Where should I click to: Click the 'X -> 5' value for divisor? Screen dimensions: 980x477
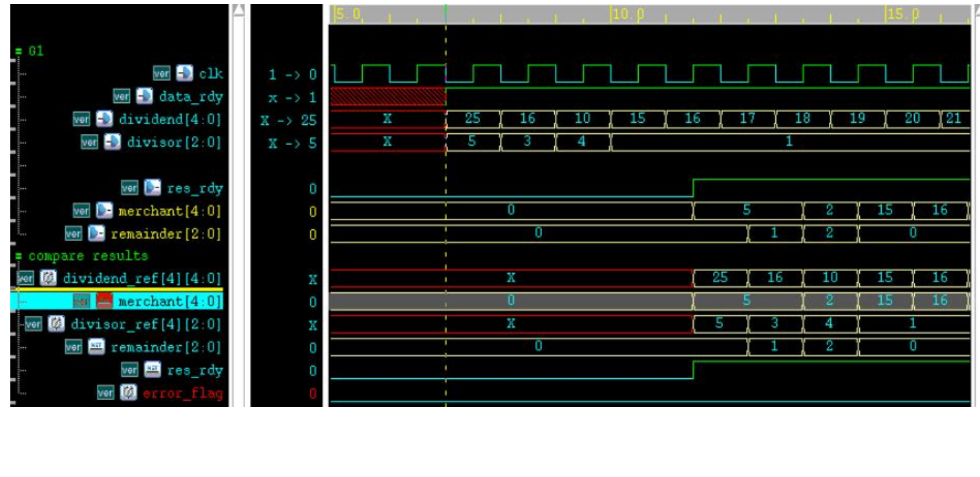[293, 144]
